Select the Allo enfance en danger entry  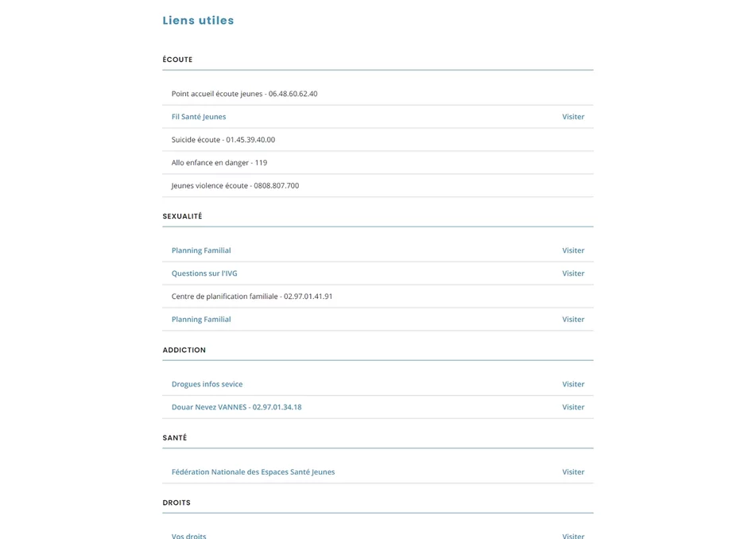[x=219, y=163]
